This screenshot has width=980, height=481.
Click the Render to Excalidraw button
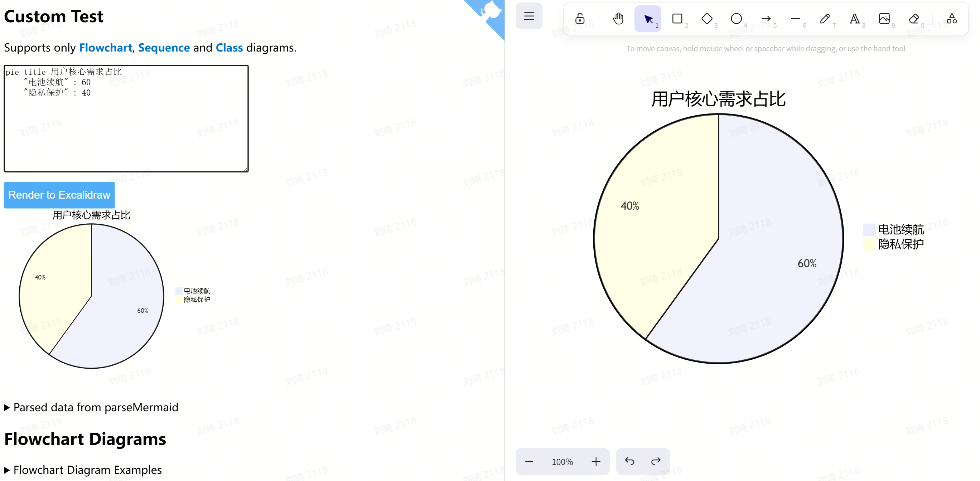click(x=59, y=195)
